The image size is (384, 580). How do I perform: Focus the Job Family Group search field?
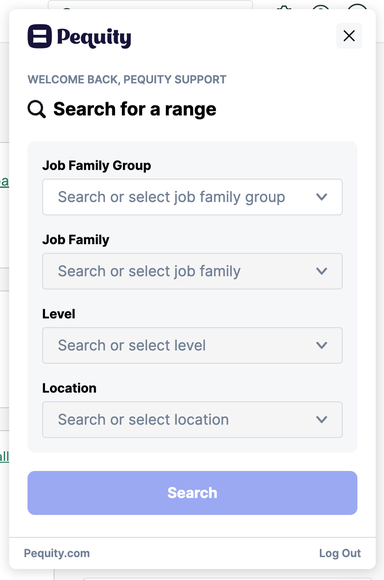pyautogui.click(x=192, y=197)
